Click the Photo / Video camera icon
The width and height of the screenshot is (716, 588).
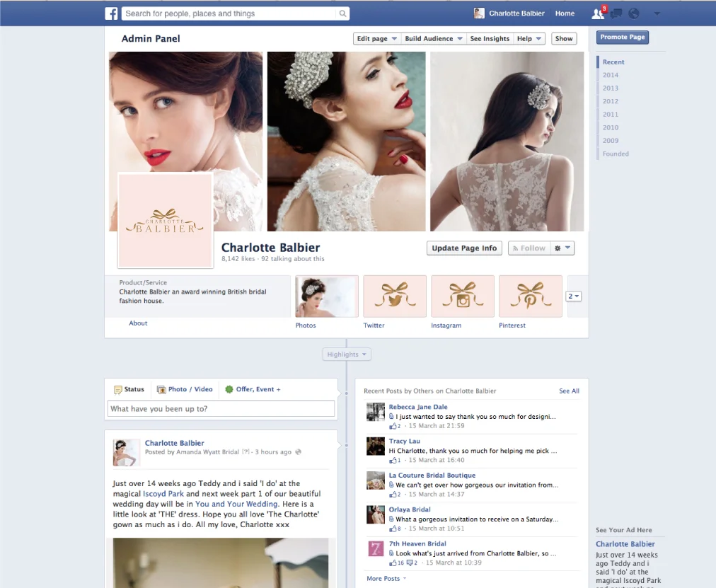[161, 389]
